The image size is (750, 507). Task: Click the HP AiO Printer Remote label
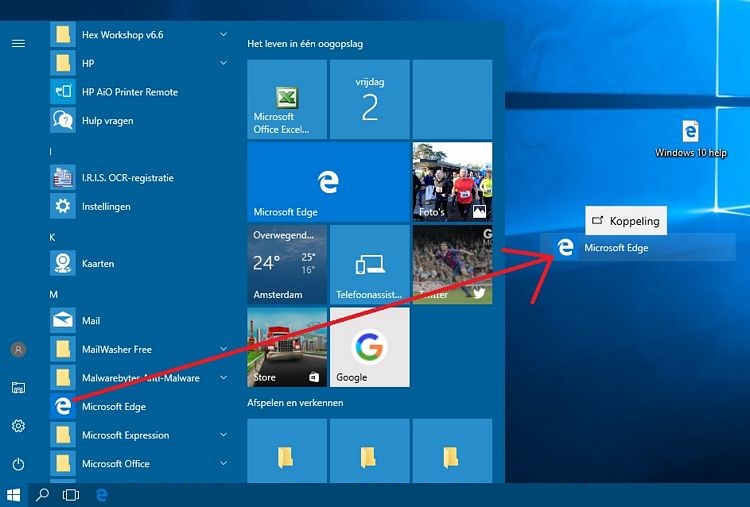coord(130,92)
